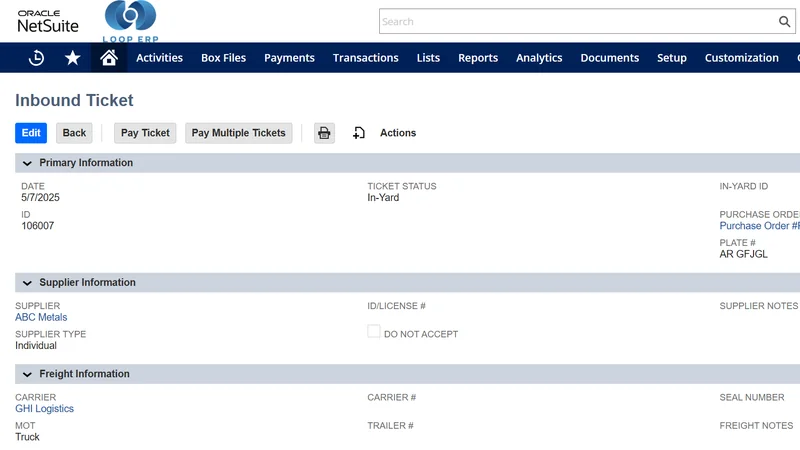Open the Recent Records clock icon
The width and height of the screenshot is (800, 450).
(x=36, y=58)
